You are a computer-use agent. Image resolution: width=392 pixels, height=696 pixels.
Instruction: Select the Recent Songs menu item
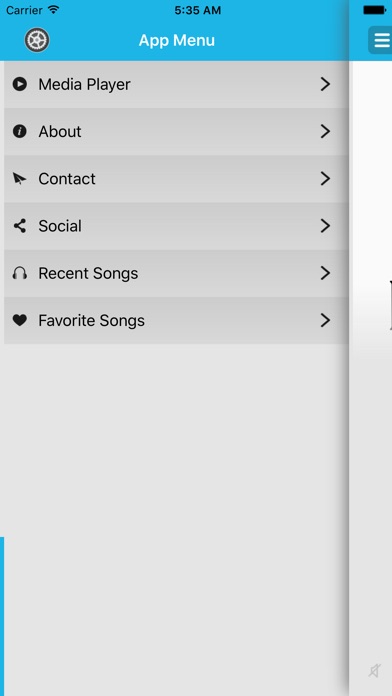[x=176, y=273]
